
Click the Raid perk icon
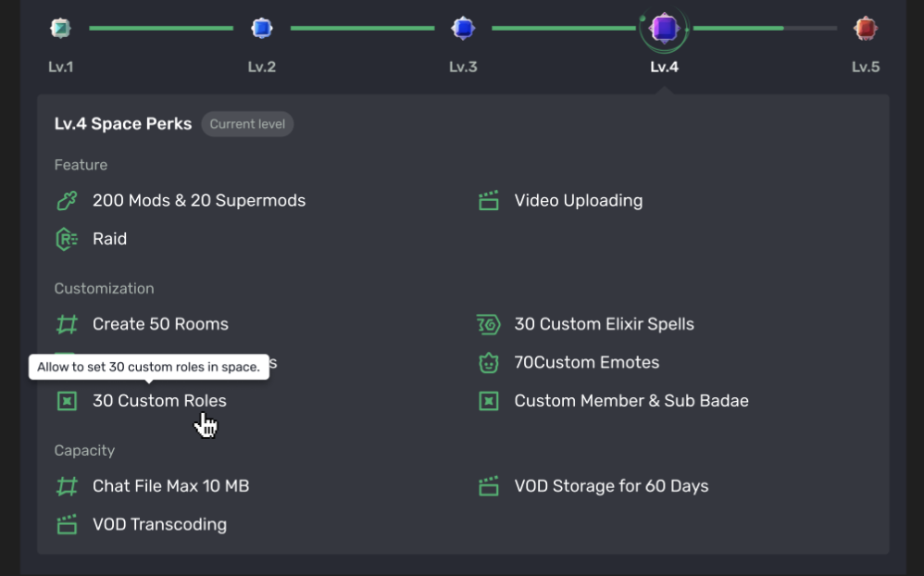67,239
